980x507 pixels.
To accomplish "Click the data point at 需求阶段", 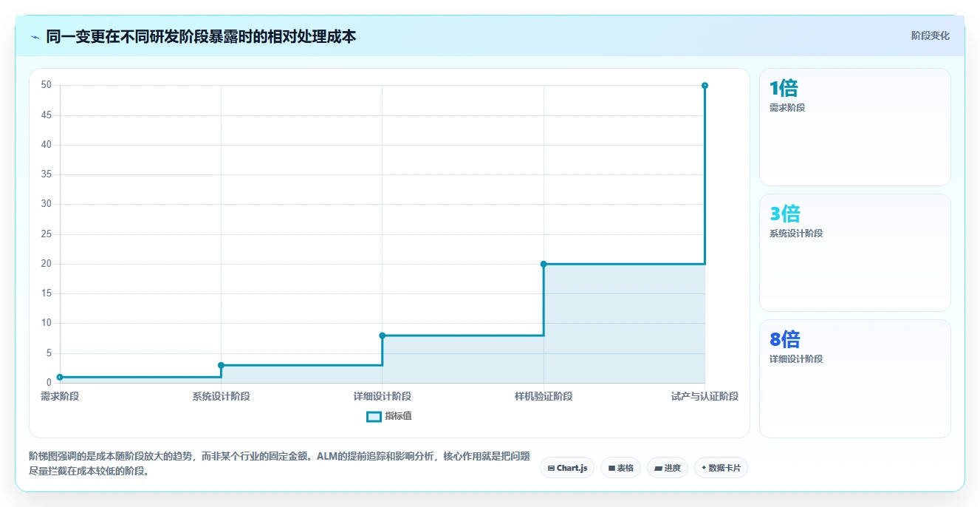I will tap(60, 377).
